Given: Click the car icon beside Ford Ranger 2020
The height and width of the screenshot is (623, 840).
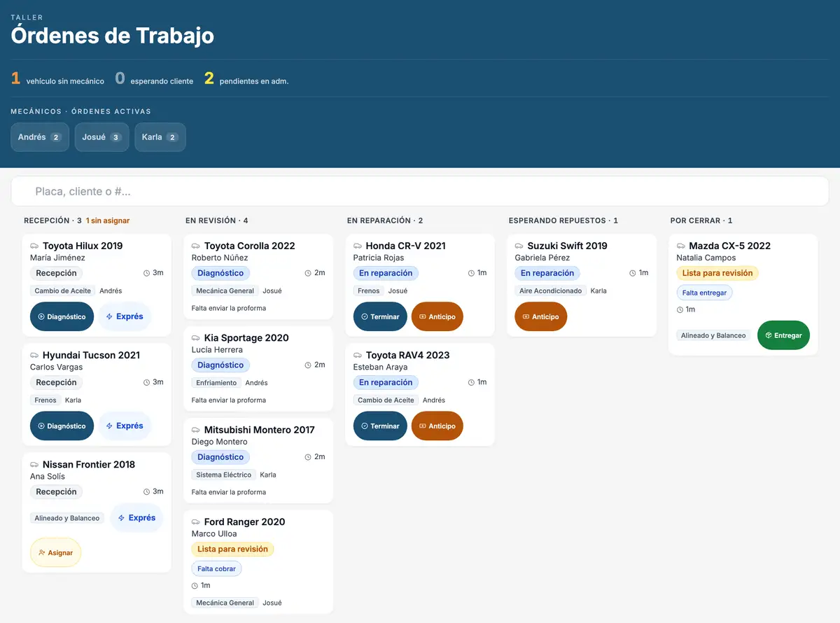Looking at the screenshot, I should tap(196, 521).
